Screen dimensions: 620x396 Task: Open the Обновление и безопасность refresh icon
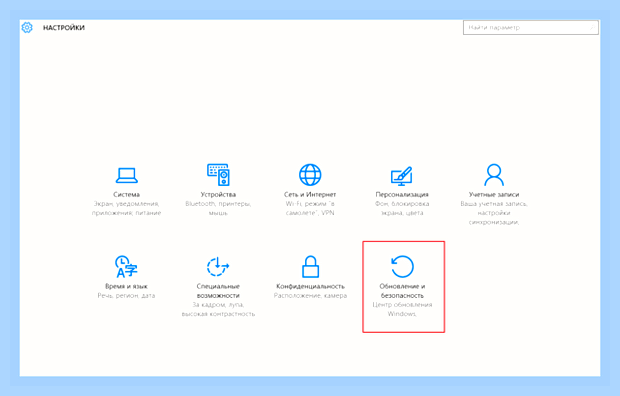tap(402, 266)
